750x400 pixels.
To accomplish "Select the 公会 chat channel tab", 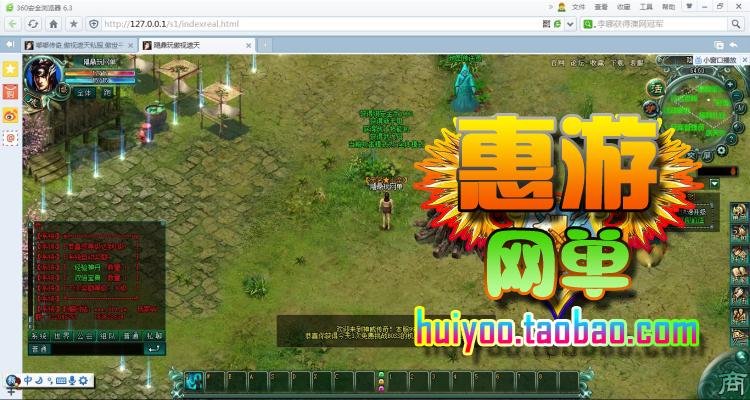I will 86,336.
